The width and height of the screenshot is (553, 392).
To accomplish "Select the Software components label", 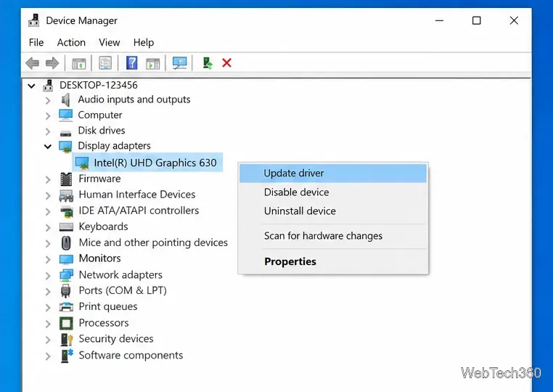I will pyautogui.click(x=131, y=355).
